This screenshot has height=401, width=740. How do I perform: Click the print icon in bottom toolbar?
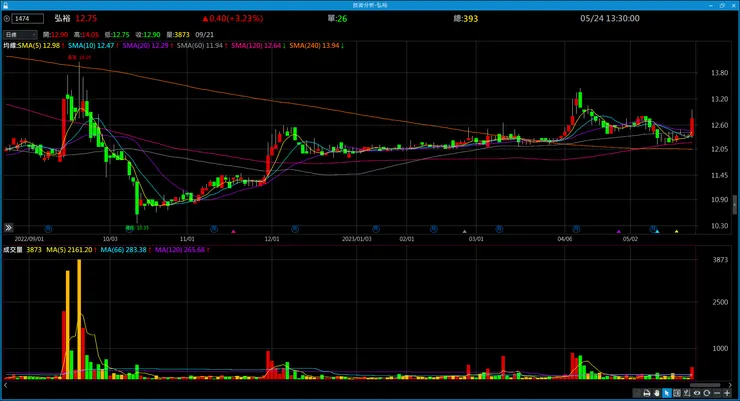(647, 393)
